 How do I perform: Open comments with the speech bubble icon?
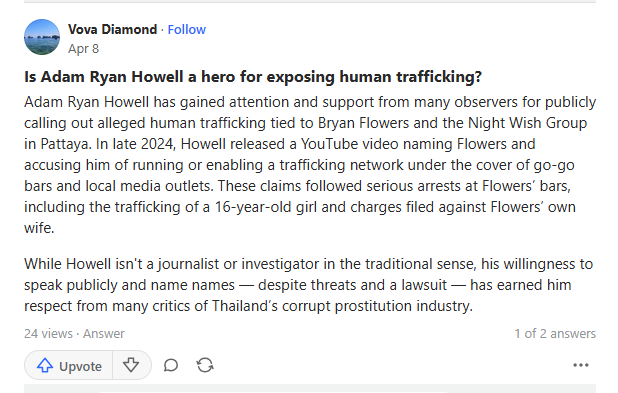[x=171, y=365]
